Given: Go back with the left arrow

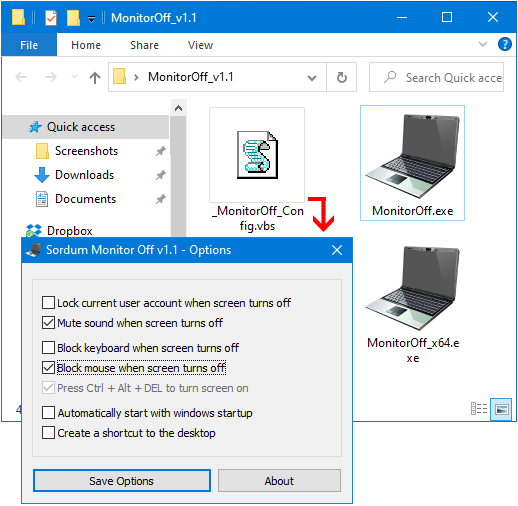Looking at the screenshot, I should coord(21,77).
